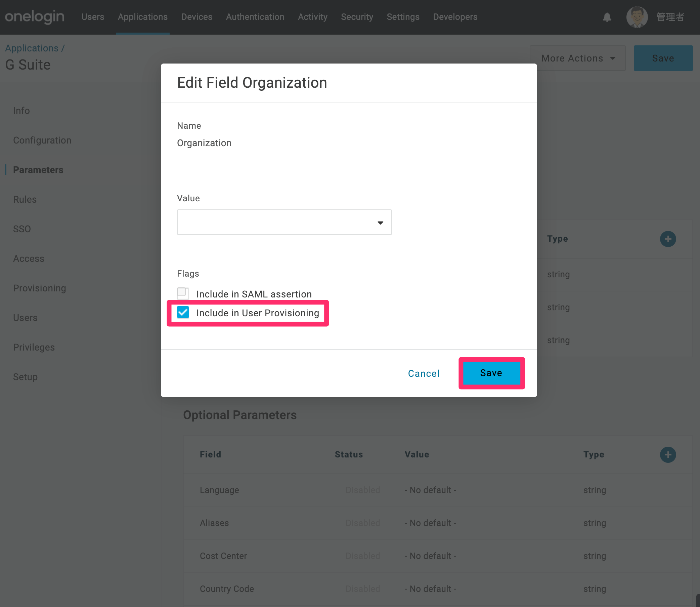Open the Provisioning sidebar tab

click(39, 288)
